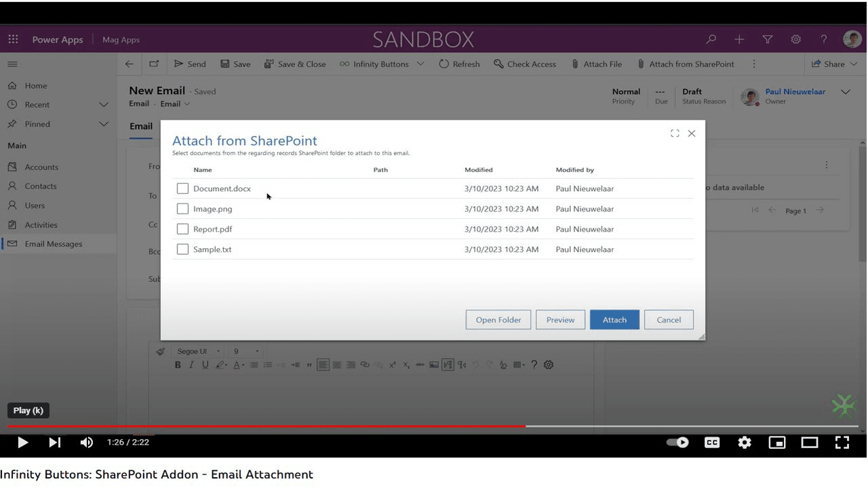Toggle bold in the email editor
The height and width of the screenshot is (488, 868).
point(178,365)
